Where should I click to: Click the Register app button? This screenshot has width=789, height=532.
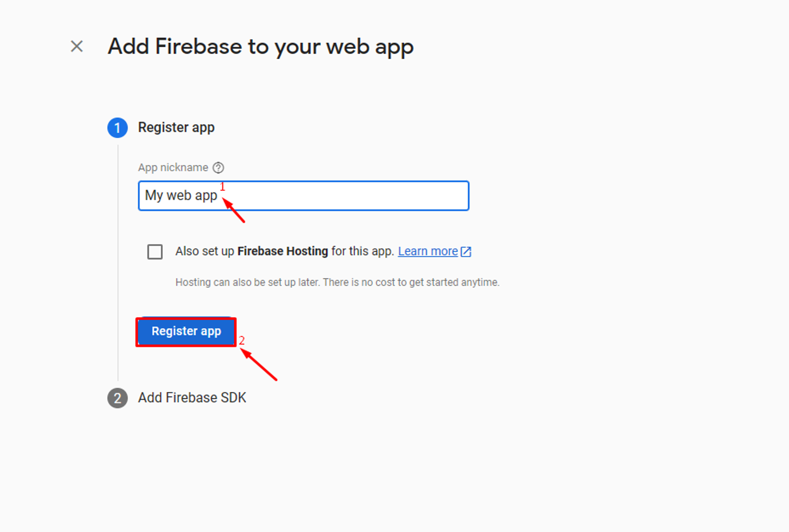(x=186, y=331)
